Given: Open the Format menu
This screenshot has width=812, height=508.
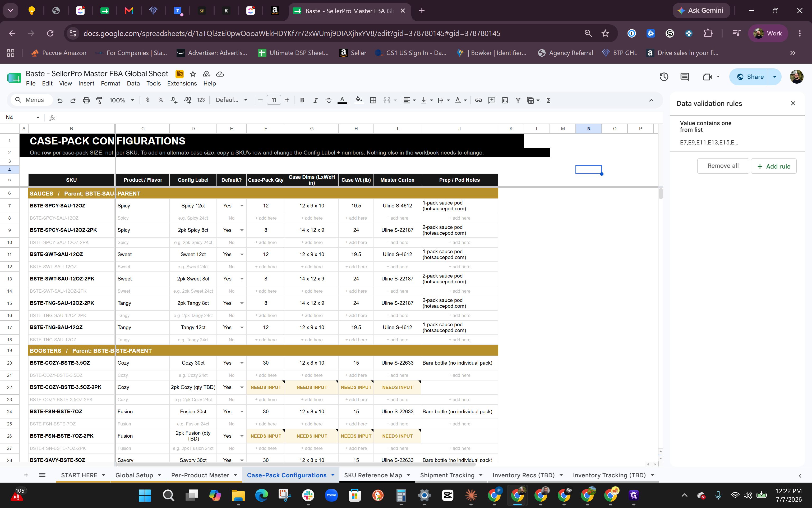Looking at the screenshot, I should [x=110, y=84].
